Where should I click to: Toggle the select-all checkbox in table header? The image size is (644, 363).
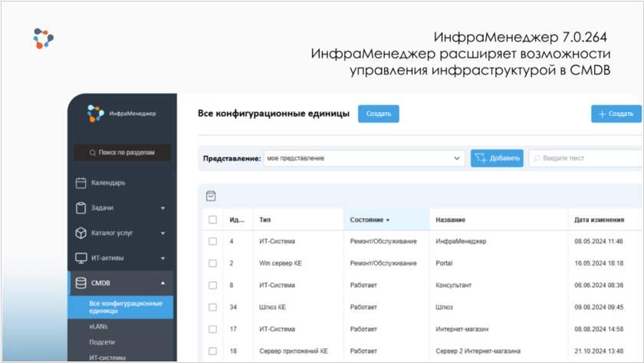pos(213,219)
